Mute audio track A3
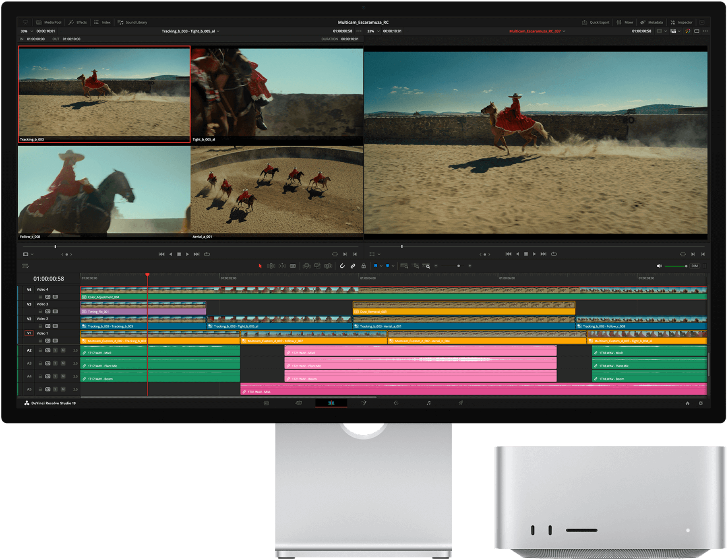728x560 pixels. tap(63, 364)
